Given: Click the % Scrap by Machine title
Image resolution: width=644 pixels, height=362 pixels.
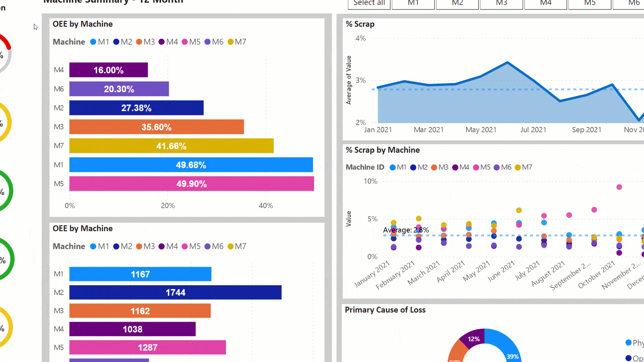Looking at the screenshot, I should click(x=383, y=150).
